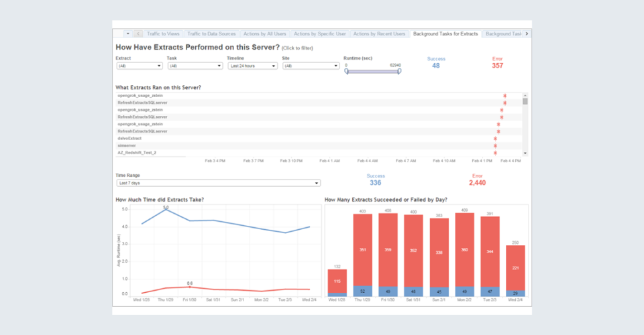
Task: Switch to the Traffic to Views tab
Action: coord(163,33)
